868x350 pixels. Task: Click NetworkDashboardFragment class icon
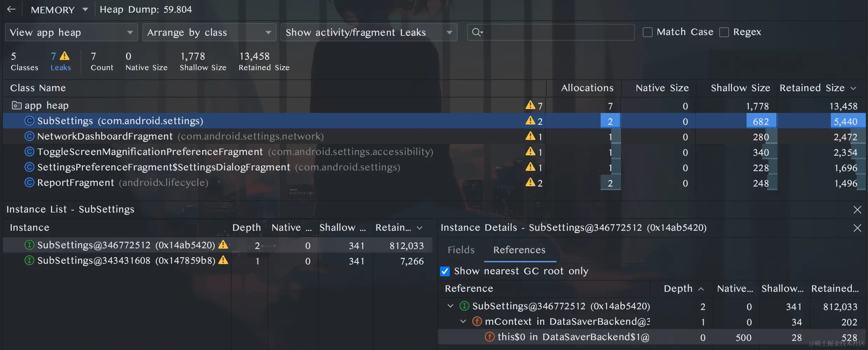pos(29,136)
